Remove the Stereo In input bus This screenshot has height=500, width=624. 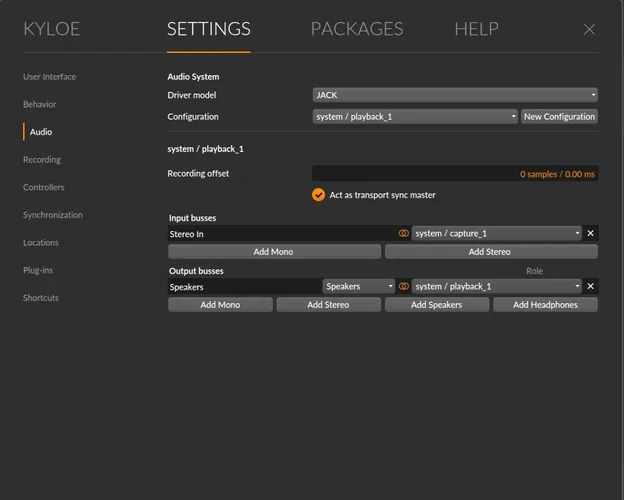(590, 233)
